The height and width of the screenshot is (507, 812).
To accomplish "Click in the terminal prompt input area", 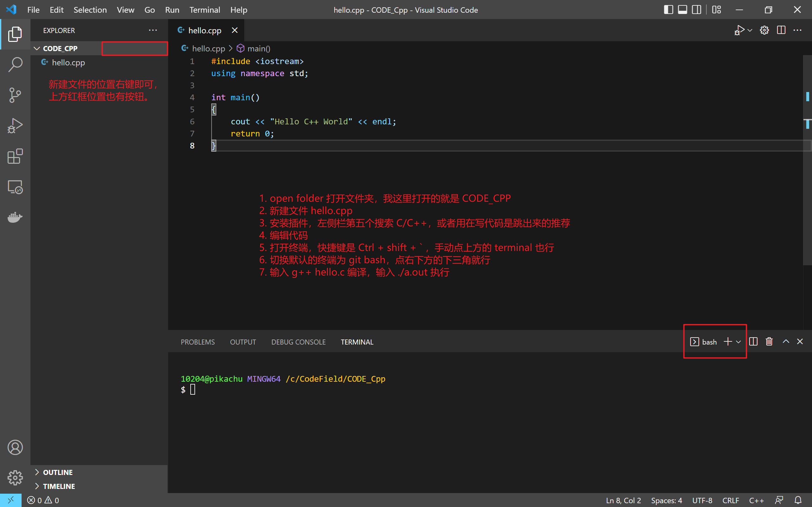I will coord(193,390).
